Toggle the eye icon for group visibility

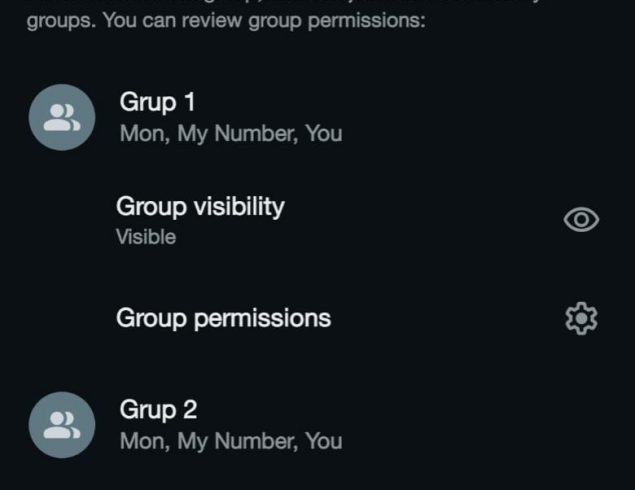[581, 219]
